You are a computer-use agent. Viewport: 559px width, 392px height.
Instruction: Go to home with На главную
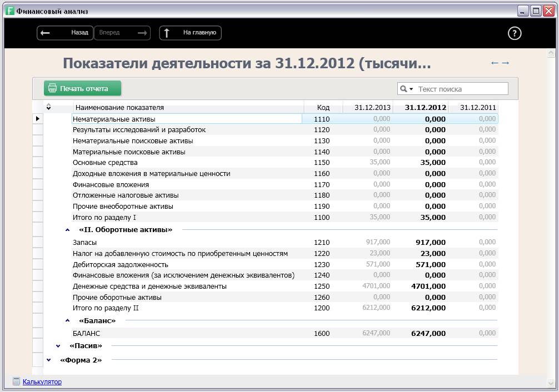tap(191, 33)
